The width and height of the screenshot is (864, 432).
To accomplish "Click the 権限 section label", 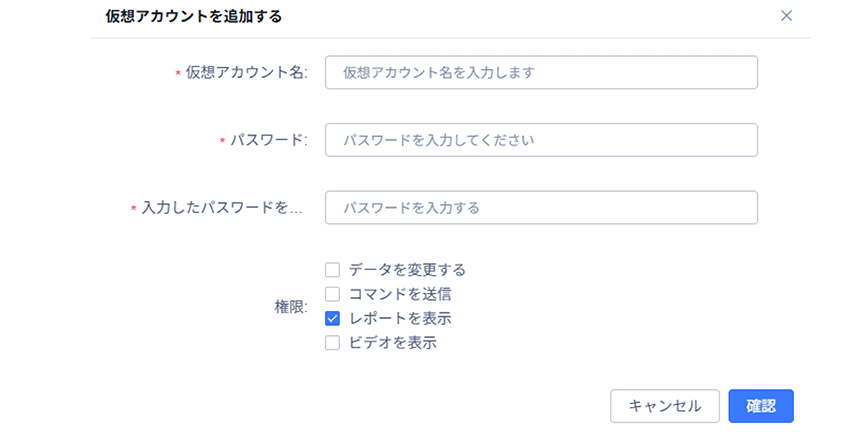I will tap(291, 307).
